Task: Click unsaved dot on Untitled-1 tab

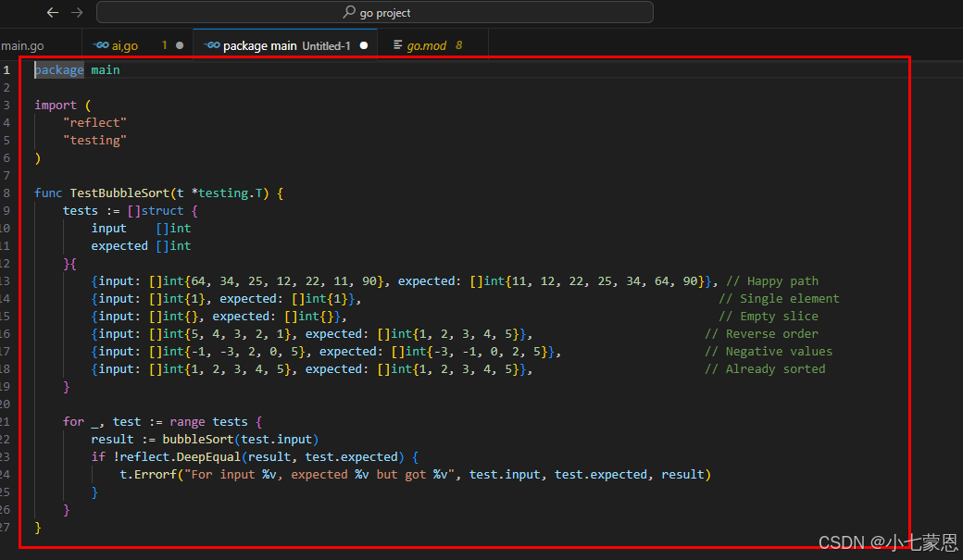Action: (x=364, y=45)
